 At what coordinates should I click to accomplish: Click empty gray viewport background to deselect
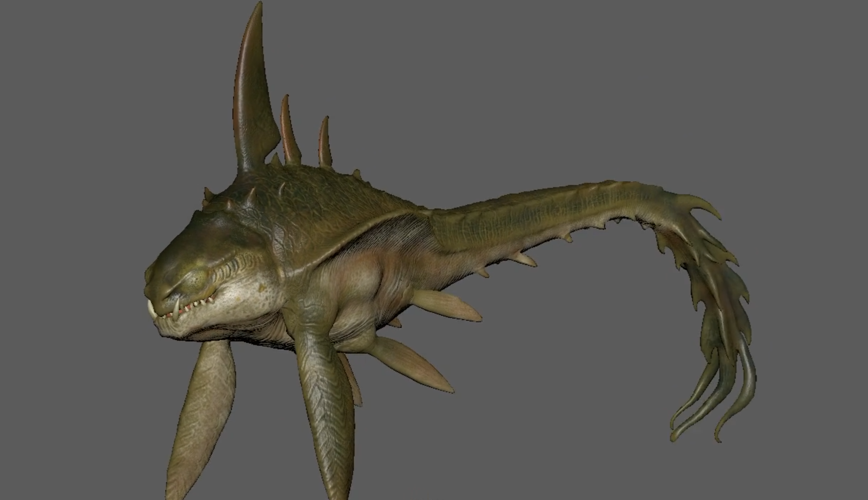(x=571, y=95)
